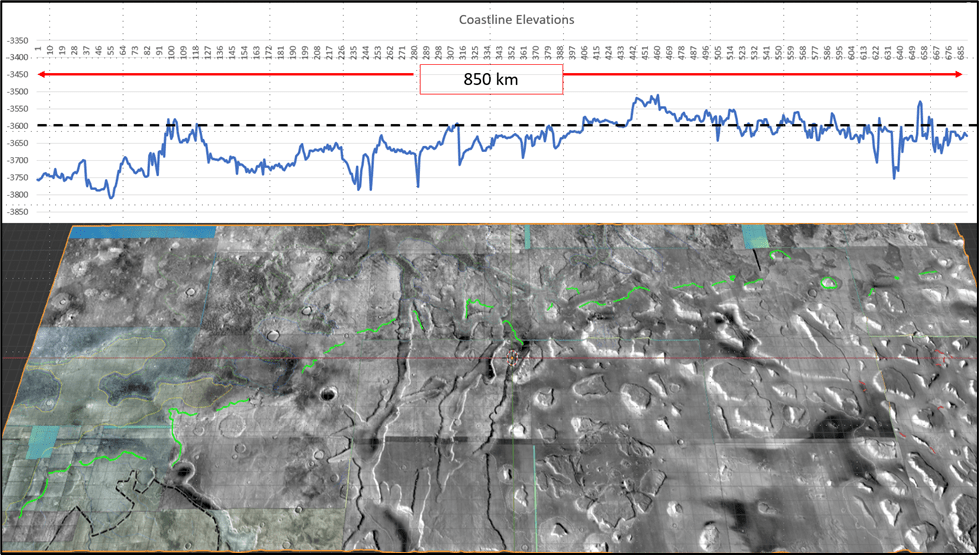Viewport: 979px width, 555px height.
Task: Click the x-axis label 442
Action: [x=634, y=49]
